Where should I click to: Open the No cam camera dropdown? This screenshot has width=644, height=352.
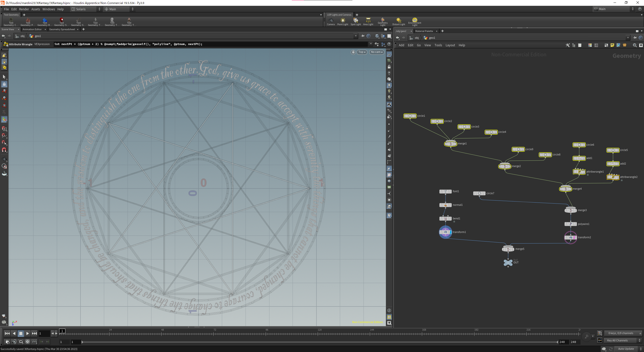point(377,52)
